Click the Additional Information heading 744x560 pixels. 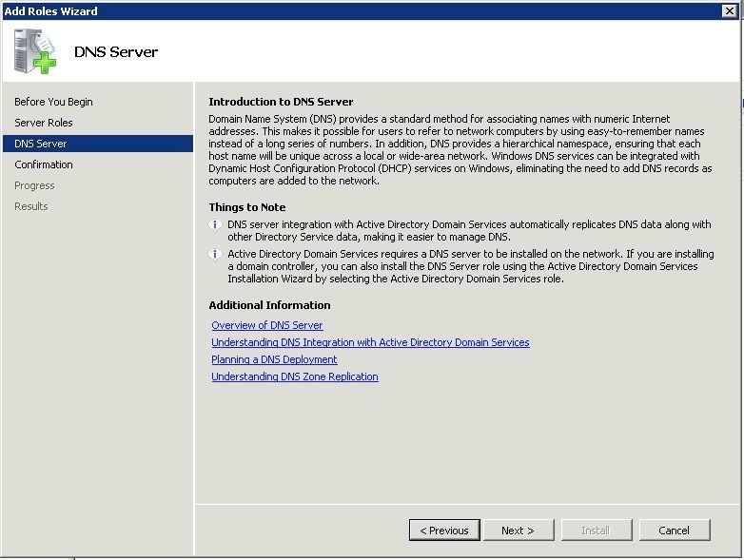pos(269,305)
